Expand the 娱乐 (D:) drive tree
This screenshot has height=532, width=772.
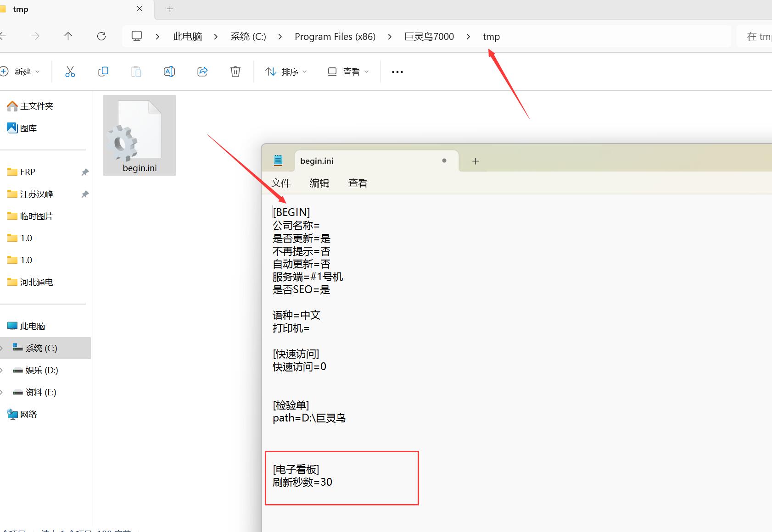pos(1,370)
